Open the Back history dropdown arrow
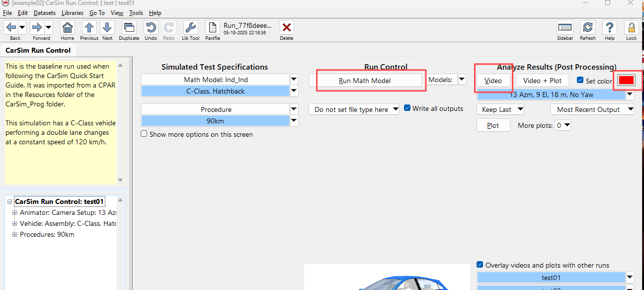644x290 pixels. (x=22, y=27)
